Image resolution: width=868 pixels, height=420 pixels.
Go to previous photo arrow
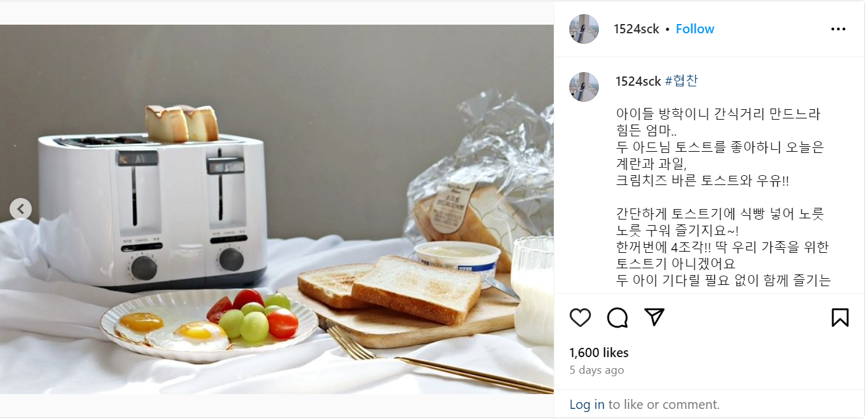[x=20, y=209]
